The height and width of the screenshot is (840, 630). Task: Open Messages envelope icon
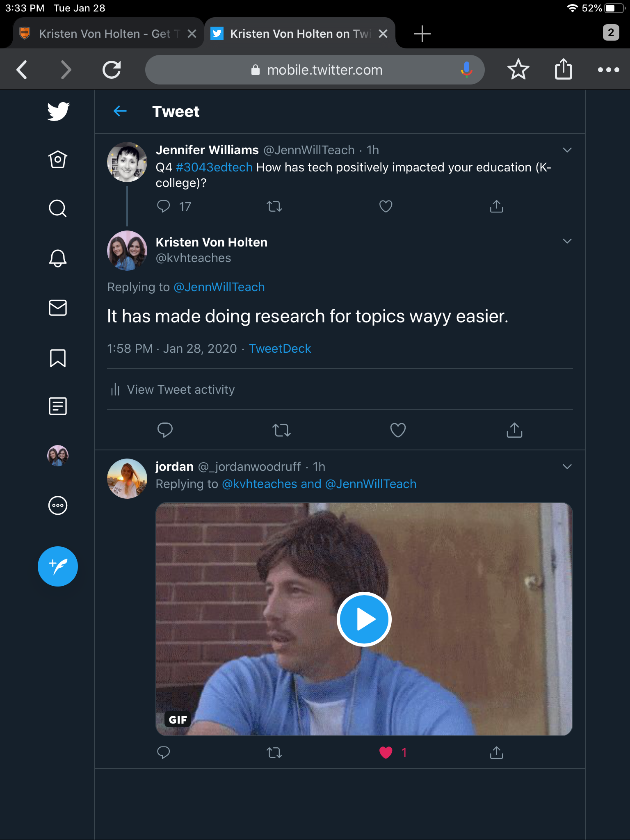pos(58,308)
